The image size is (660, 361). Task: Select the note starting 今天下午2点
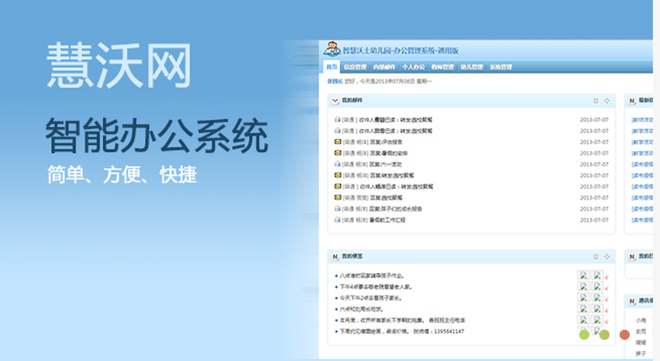coord(371,298)
